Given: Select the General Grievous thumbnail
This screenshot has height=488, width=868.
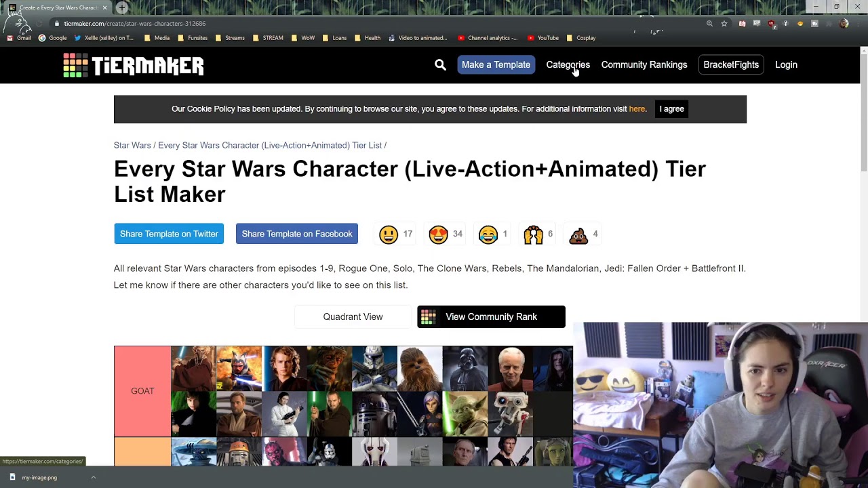Looking at the screenshot, I should (374, 452).
